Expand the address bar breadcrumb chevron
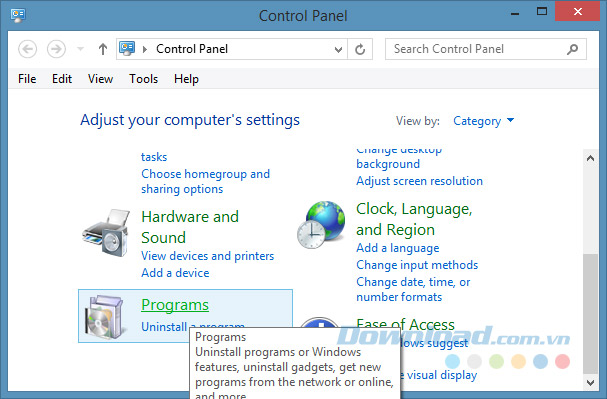Image resolution: width=607 pixels, height=399 pixels. point(145,49)
